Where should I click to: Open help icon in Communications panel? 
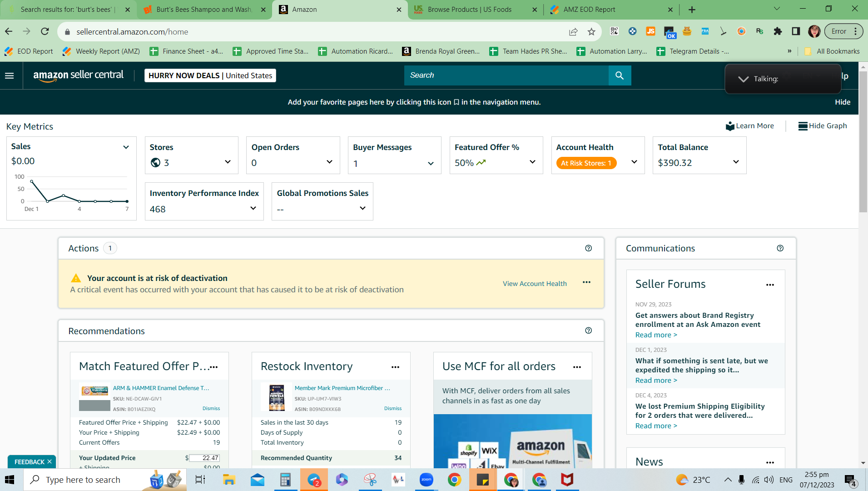(x=780, y=248)
